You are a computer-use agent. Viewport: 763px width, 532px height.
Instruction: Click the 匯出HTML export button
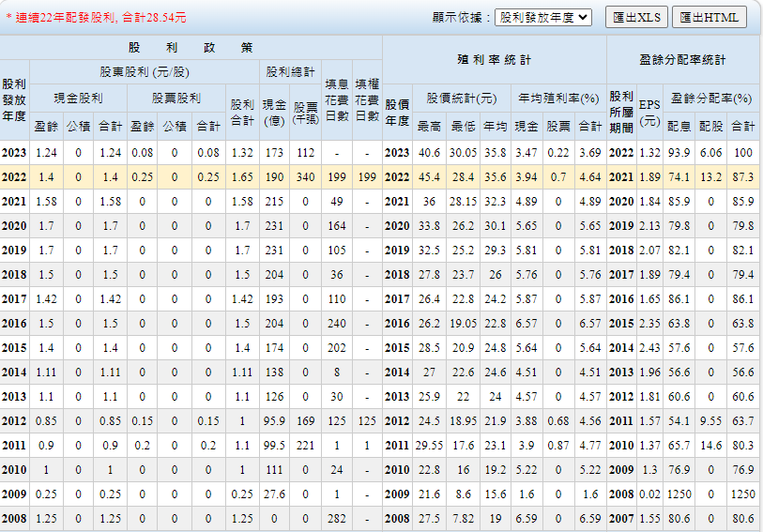(x=709, y=17)
